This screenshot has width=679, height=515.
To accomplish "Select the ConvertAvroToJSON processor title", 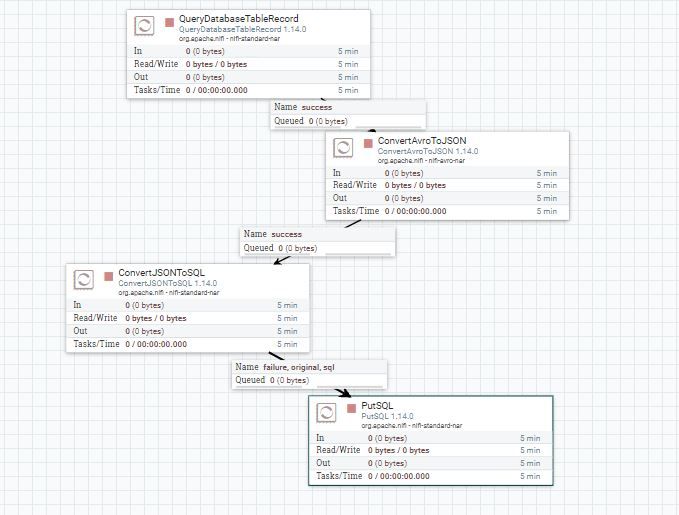I will [x=422, y=141].
